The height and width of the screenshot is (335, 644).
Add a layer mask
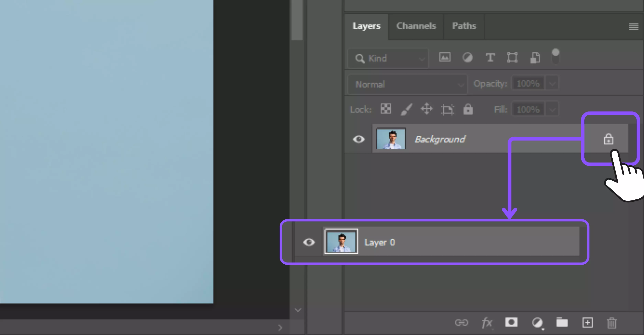point(511,322)
